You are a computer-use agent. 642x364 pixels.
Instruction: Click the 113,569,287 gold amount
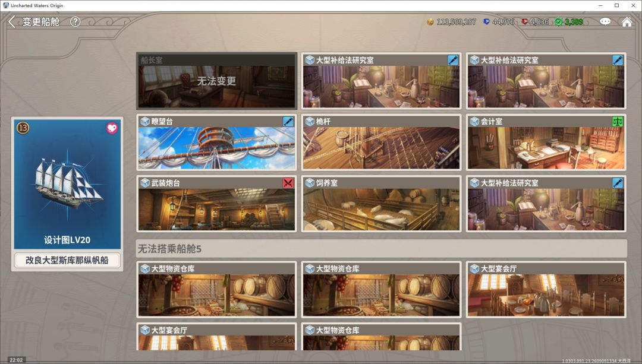[456, 22]
